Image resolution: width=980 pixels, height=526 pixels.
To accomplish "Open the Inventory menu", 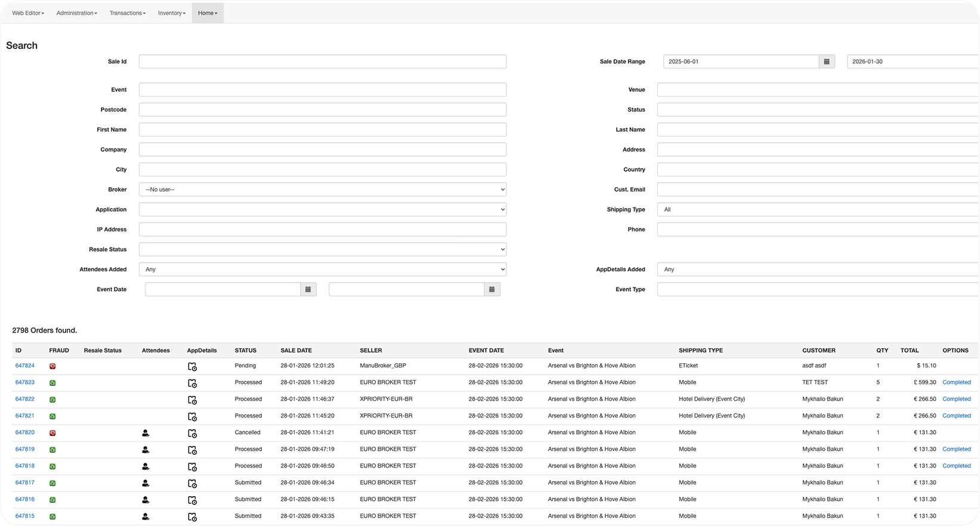I will [x=172, y=13].
